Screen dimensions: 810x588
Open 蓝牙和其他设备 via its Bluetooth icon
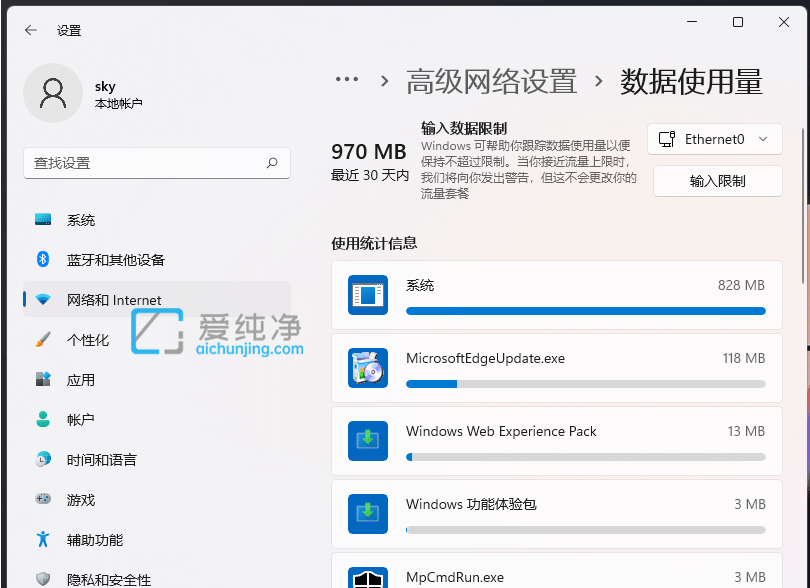pyautogui.click(x=41, y=260)
